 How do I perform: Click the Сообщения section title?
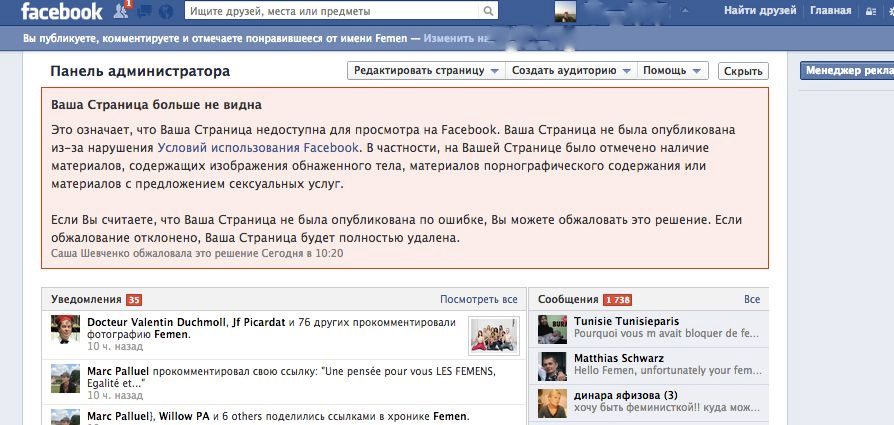(568, 299)
